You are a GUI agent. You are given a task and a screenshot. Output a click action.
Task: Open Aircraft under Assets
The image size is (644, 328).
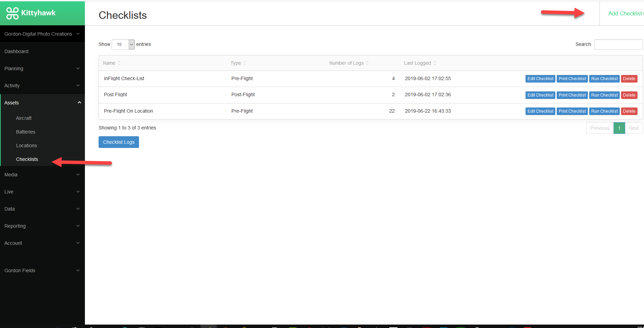tap(24, 118)
